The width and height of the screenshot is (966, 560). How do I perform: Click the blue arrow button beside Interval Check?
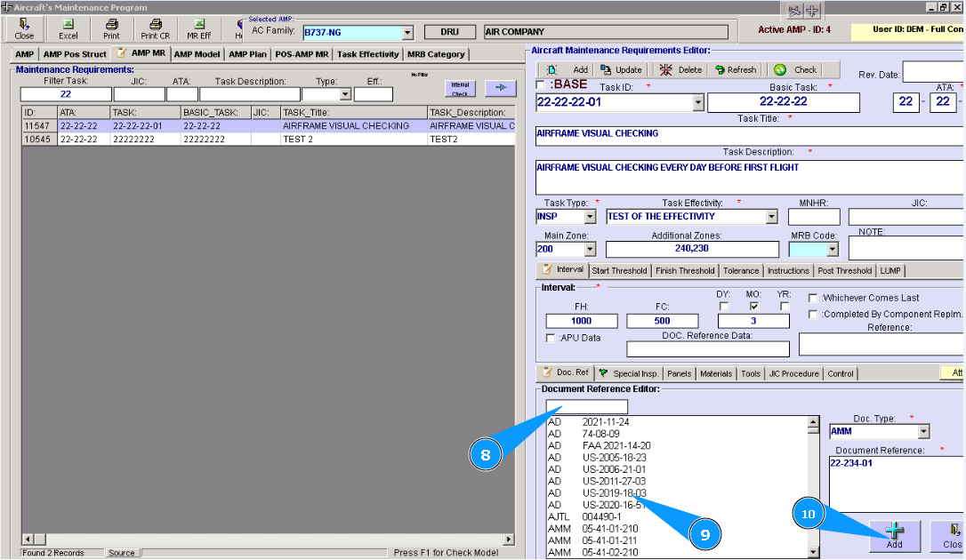tap(500, 87)
